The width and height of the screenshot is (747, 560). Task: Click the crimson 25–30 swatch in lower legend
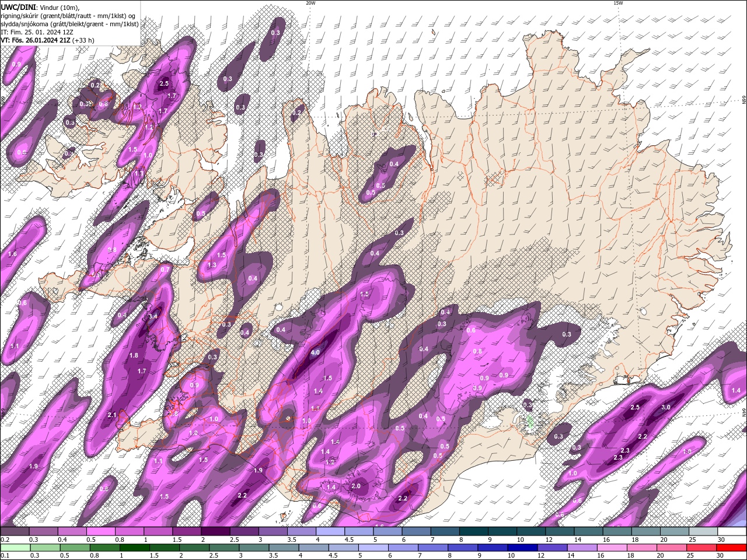702,548
